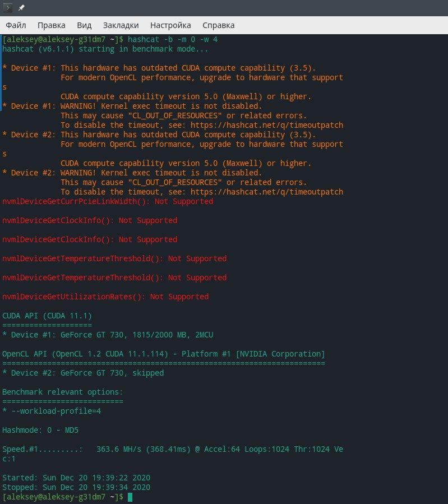Click the 'CUDA API (CUDA 11.1)' heading
Viewport: 448px width, 504px height.
pos(47,316)
